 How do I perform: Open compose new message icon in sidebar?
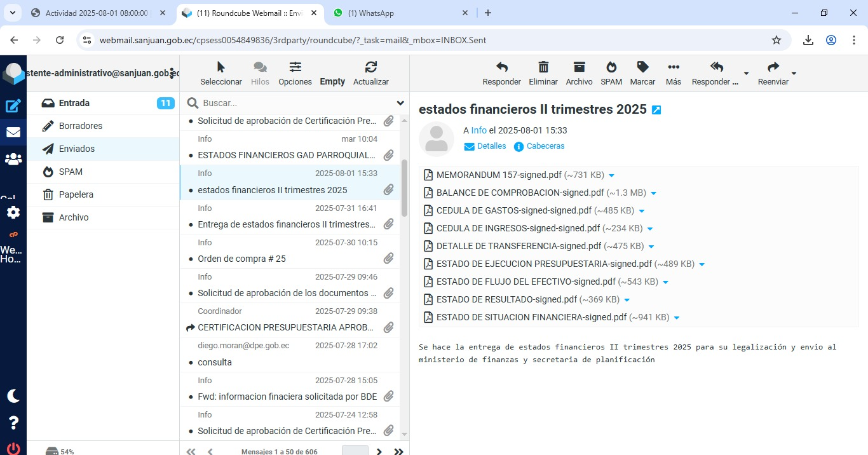13,106
